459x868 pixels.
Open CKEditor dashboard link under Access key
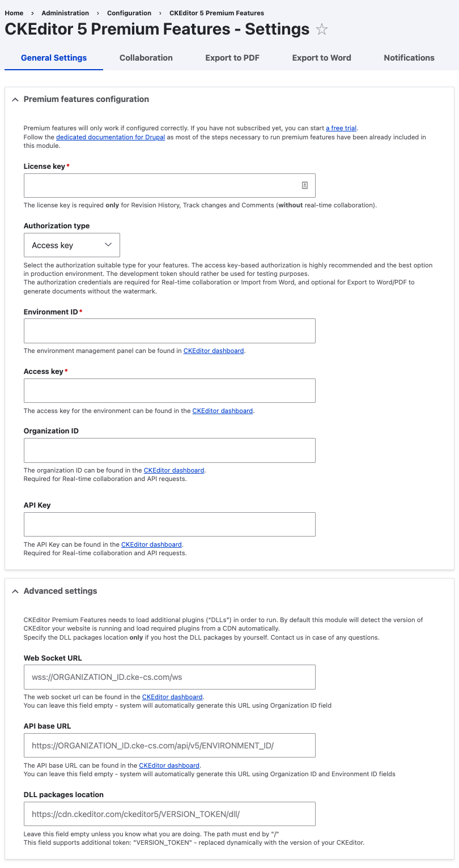point(223,410)
